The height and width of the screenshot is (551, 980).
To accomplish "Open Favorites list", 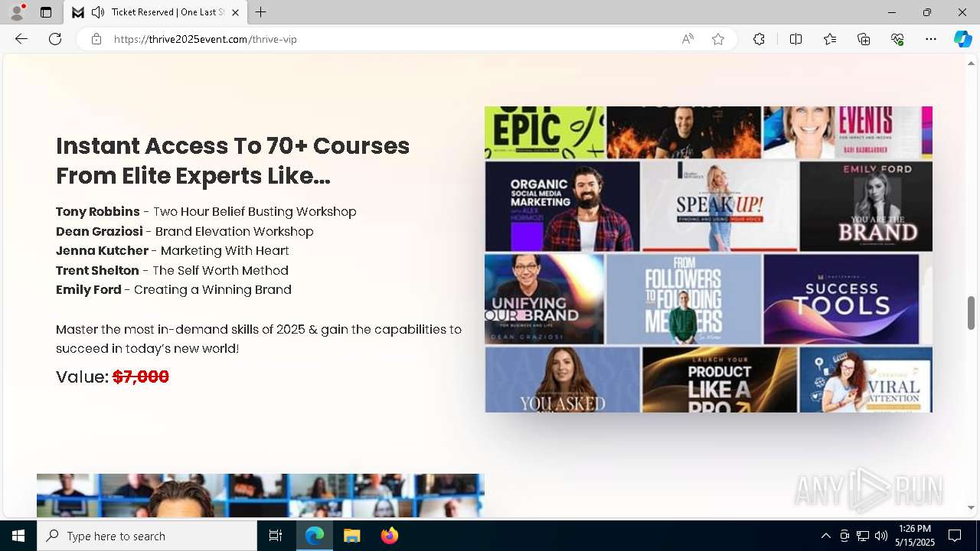I will (830, 39).
